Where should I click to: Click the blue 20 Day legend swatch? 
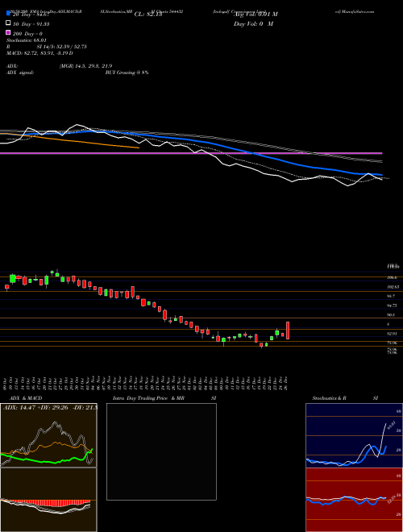tap(8, 14)
